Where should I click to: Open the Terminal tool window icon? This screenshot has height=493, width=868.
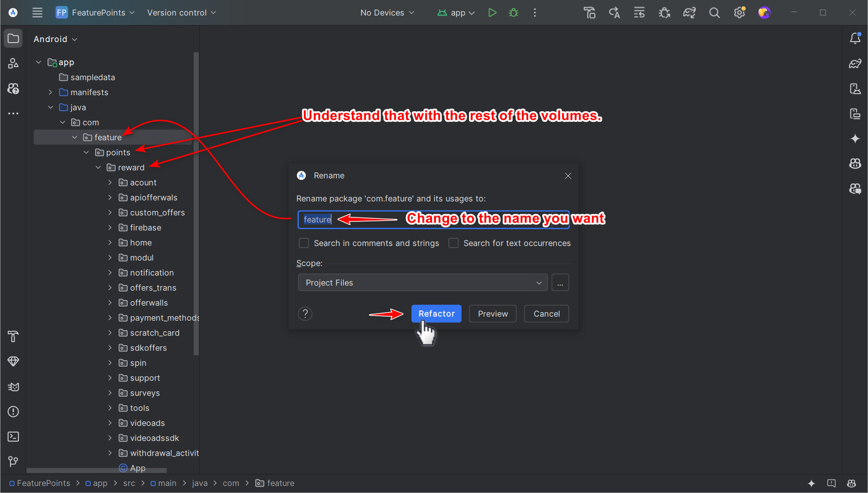(14, 437)
